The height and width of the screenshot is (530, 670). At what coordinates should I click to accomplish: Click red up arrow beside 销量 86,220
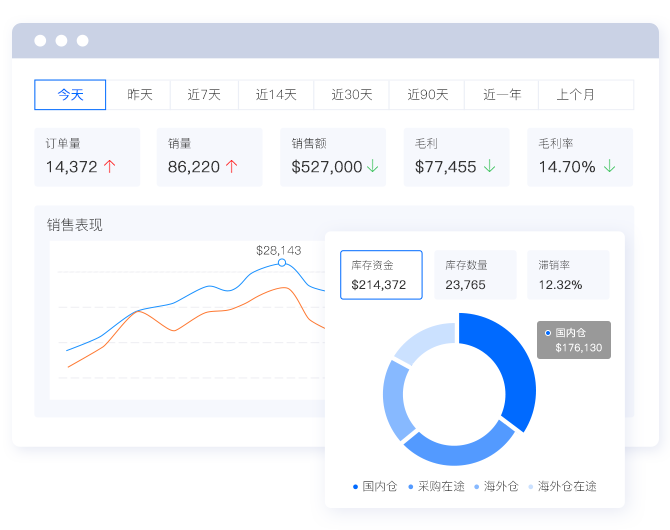[232, 167]
